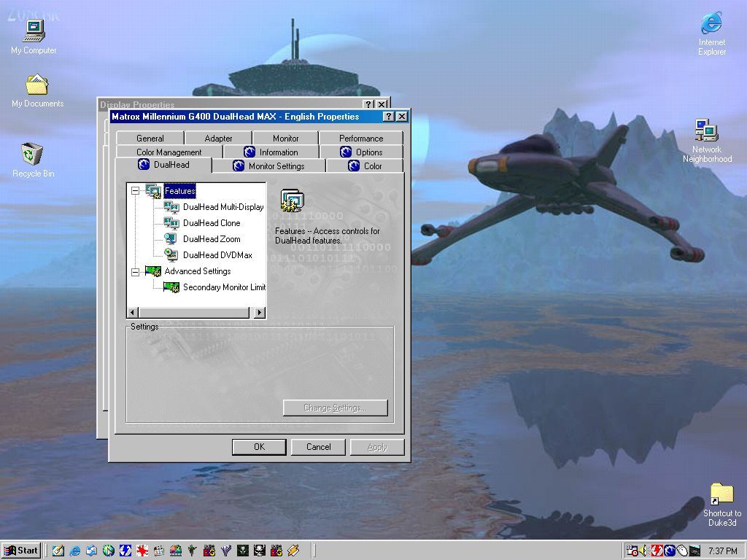Screen dimensions: 747x560
Task: Click the Internet Explorer quick launch icon
Action: tap(74, 551)
